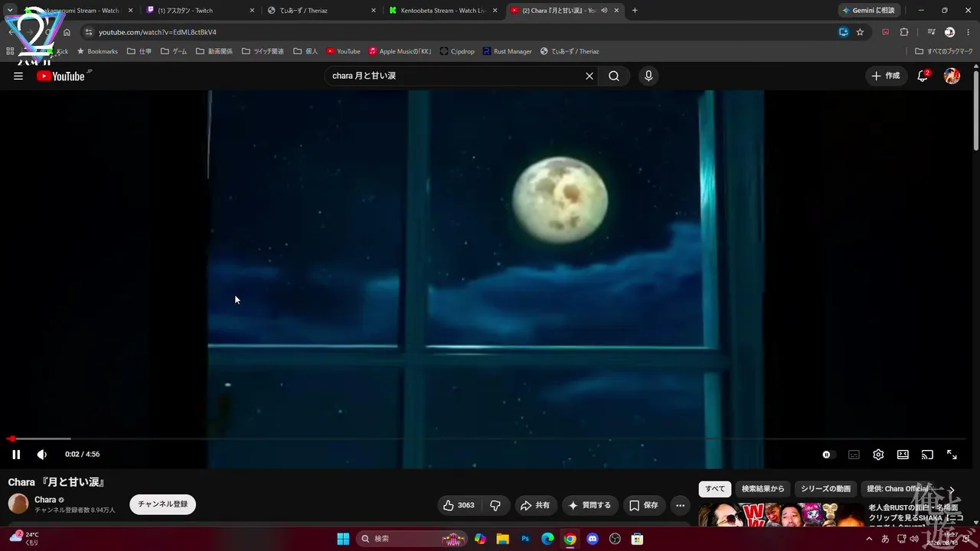Screen dimensions: 980x551
Task: Open a new browser tab
Action: tap(635, 11)
